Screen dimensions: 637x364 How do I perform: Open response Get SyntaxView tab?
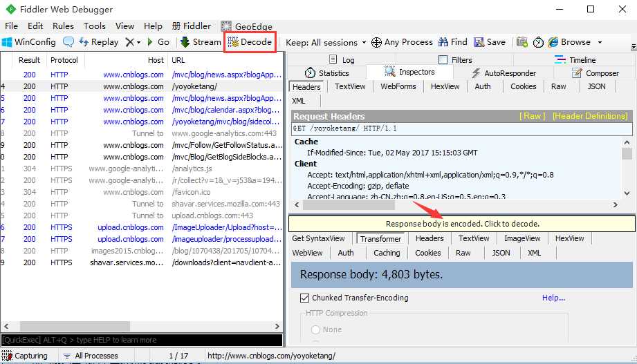[x=318, y=238]
